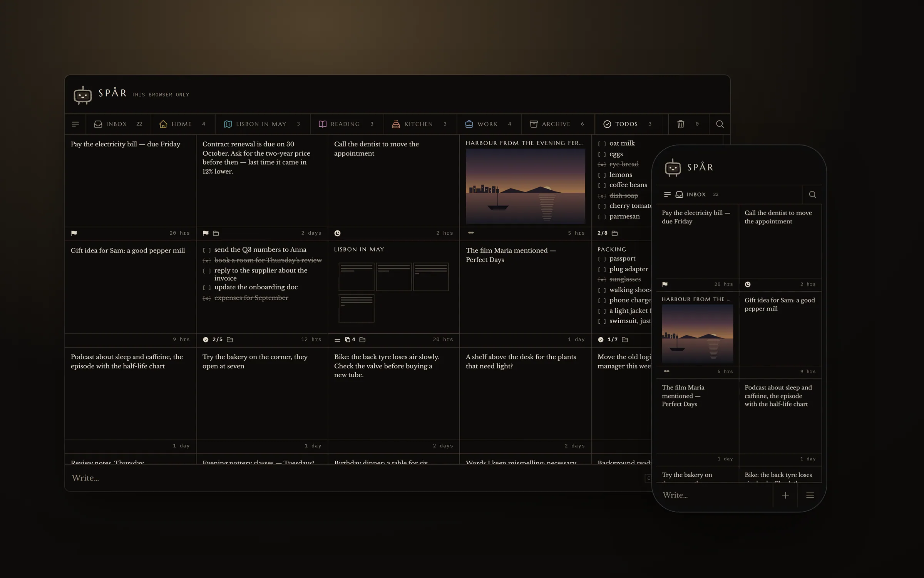Click 'LISBON IN MAY' card title

click(x=359, y=249)
